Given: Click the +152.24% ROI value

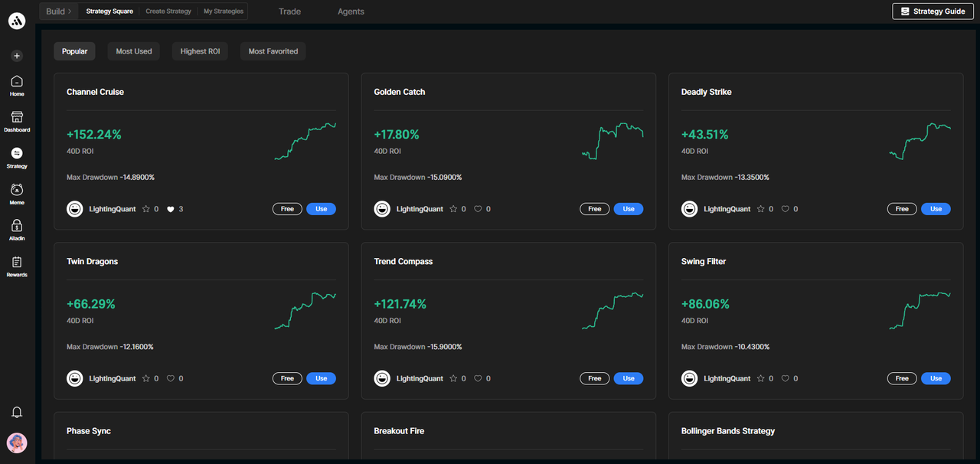Looking at the screenshot, I should (x=94, y=135).
